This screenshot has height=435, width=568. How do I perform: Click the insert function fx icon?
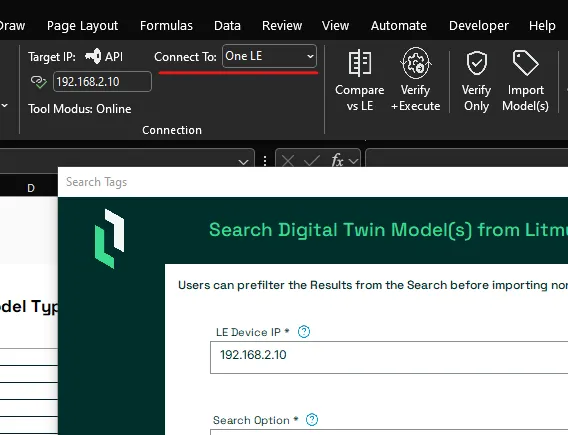pos(337,160)
